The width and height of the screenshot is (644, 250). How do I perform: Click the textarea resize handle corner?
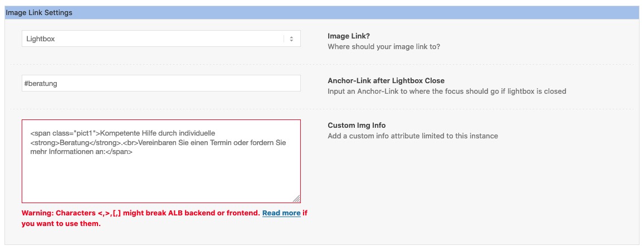[x=296, y=199]
